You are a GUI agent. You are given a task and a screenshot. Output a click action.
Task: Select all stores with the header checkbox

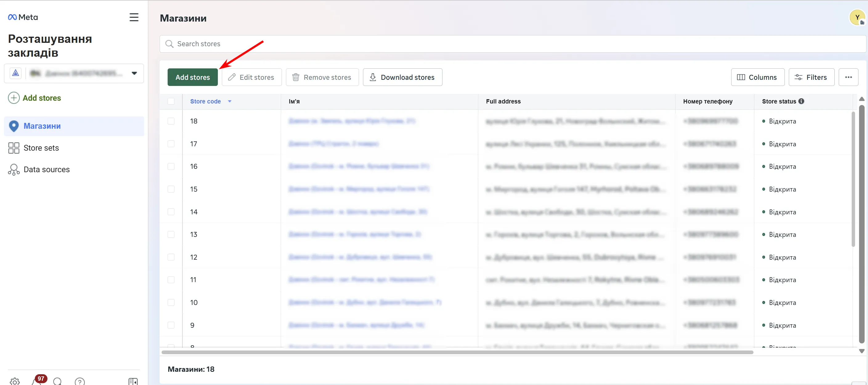point(172,101)
